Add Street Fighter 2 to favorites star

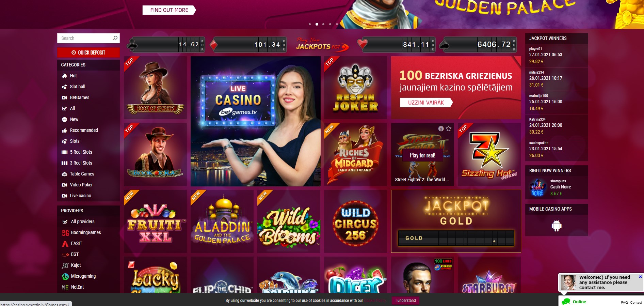(449, 128)
